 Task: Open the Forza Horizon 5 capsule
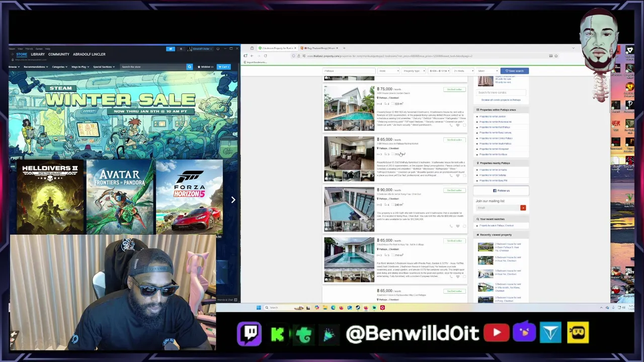(x=189, y=198)
